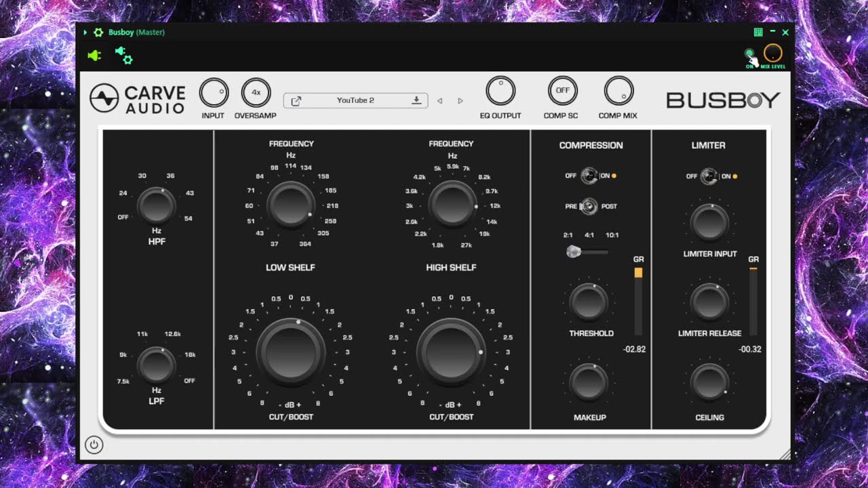This screenshot has width=868, height=488.
Task: Toggle the Limiter OFF/ON switch
Action: (x=710, y=176)
